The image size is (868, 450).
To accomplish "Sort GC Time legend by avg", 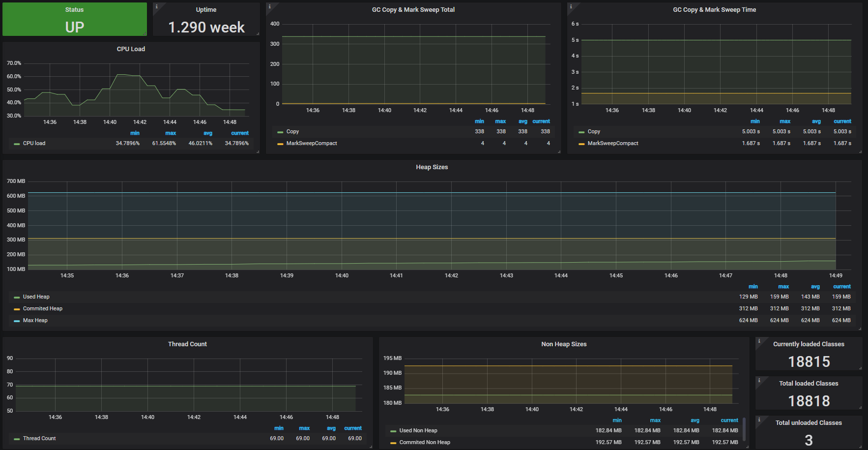I will [816, 121].
